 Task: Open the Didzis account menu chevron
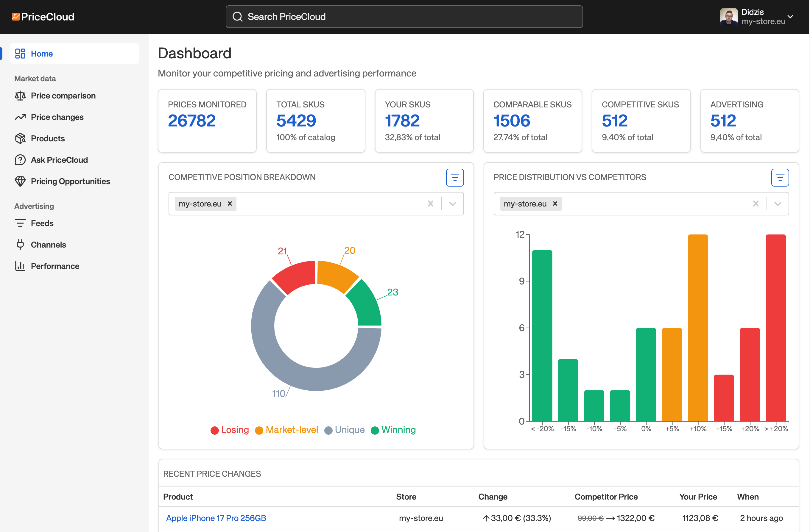tap(790, 17)
